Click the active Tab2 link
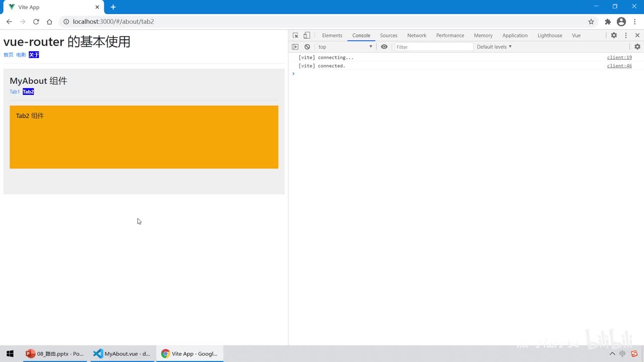The width and height of the screenshot is (644, 362). 28,92
